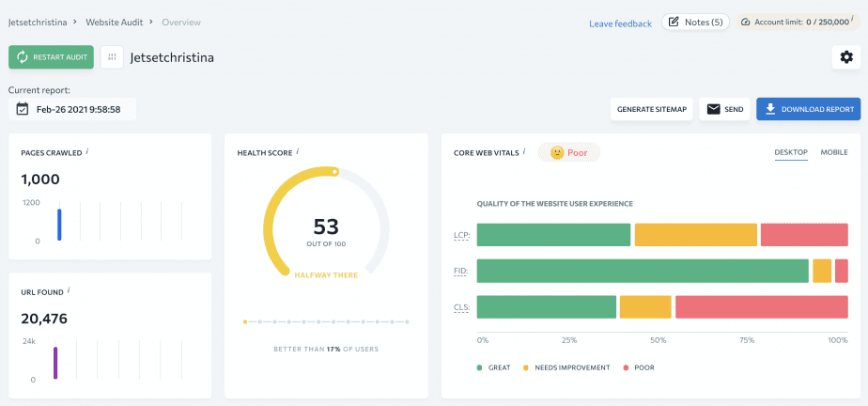Toggle the Needs Improvement legend item
Viewport: 868px width, 406px height.
click(x=566, y=367)
